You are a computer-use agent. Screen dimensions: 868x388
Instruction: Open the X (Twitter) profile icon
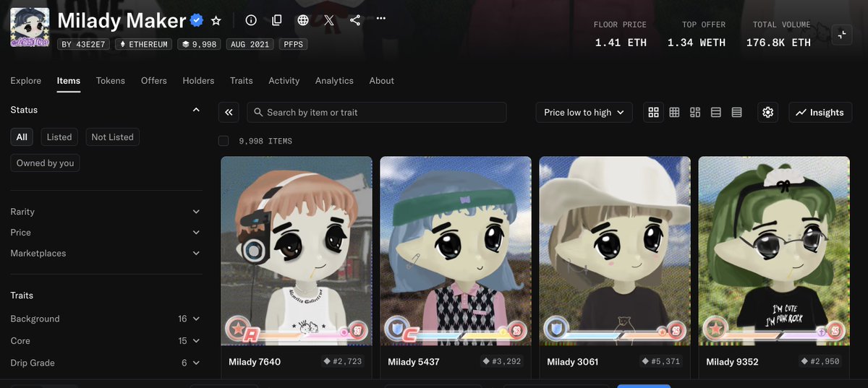click(x=329, y=20)
